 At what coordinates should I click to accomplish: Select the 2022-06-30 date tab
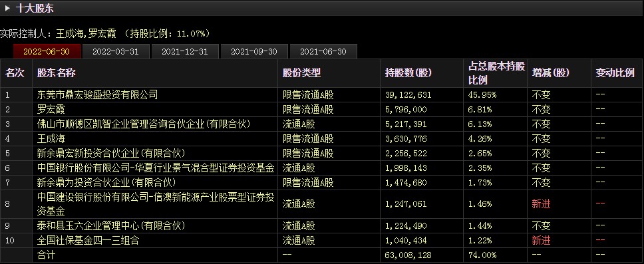tap(47, 51)
